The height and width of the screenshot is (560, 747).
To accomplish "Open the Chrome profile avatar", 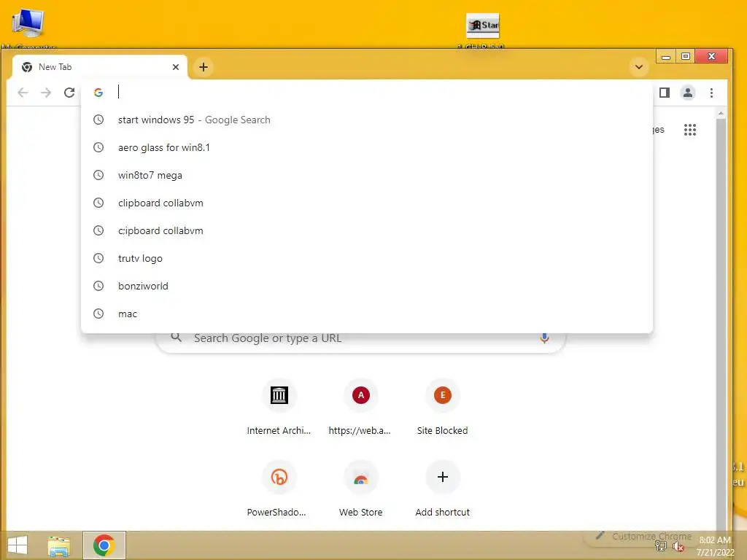I will click(x=688, y=93).
